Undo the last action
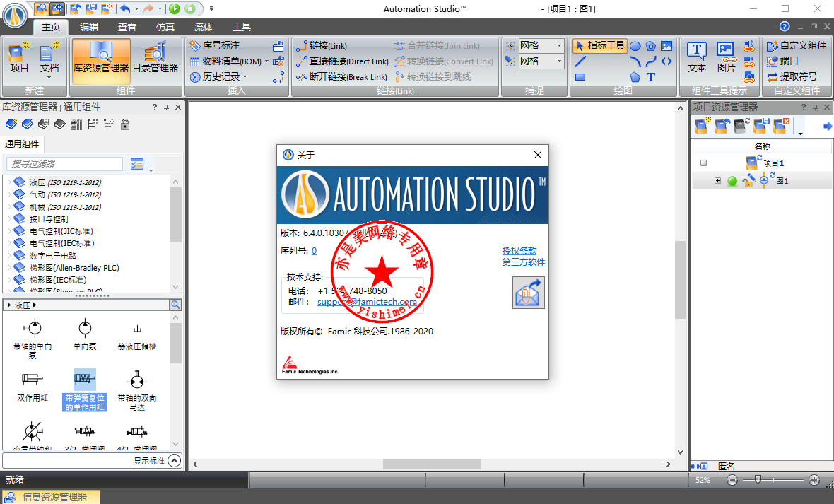Screen dimensions: 834x504 [x=125, y=8]
